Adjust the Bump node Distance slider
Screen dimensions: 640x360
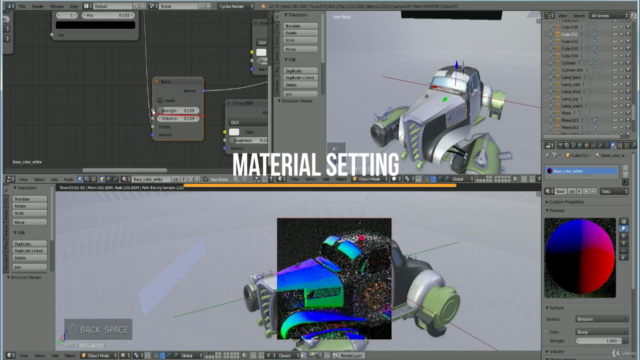[x=178, y=118]
